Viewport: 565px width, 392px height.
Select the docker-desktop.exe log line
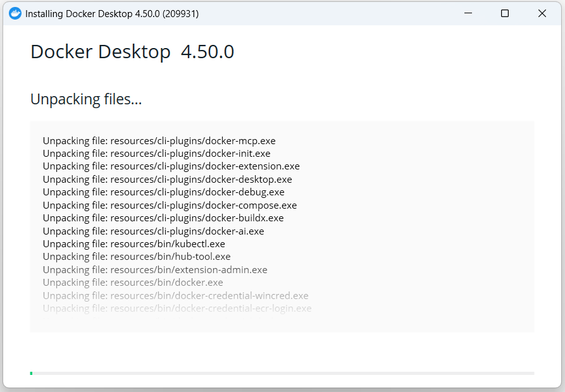coord(168,180)
